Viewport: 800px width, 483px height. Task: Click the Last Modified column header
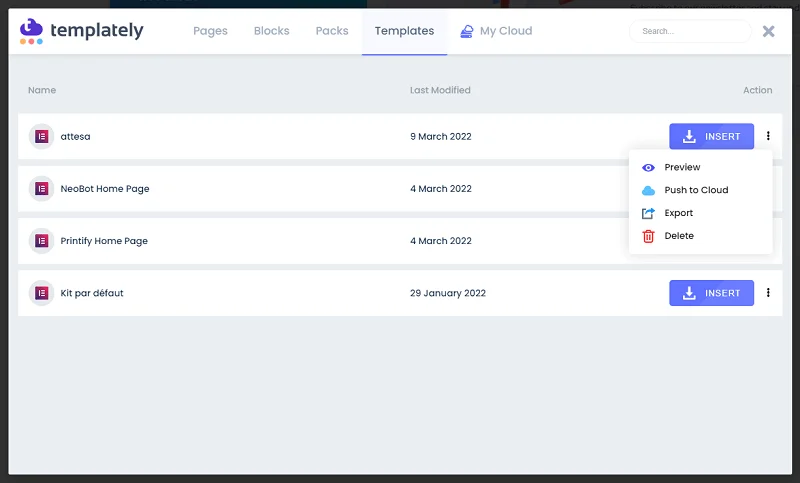pyautogui.click(x=440, y=90)
